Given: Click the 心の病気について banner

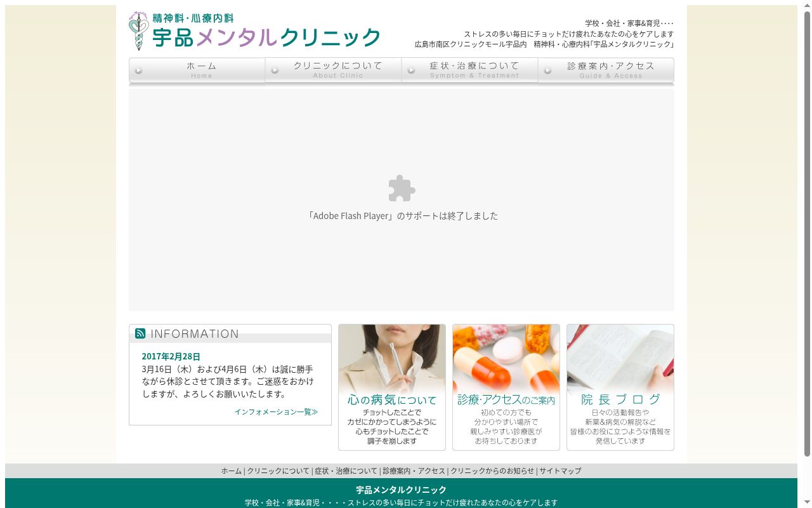Looking at the screenshot, I should [x=392, y=387].
